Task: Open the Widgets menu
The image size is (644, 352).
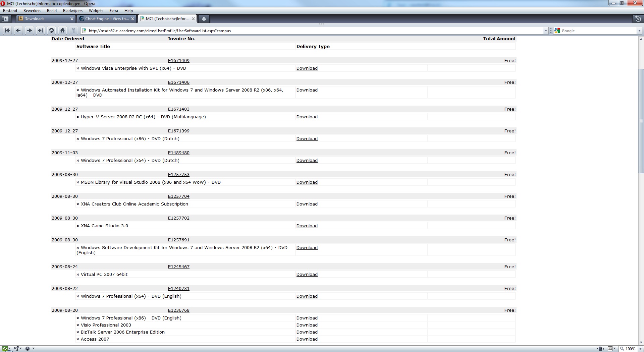Action: tap(96, 11)
